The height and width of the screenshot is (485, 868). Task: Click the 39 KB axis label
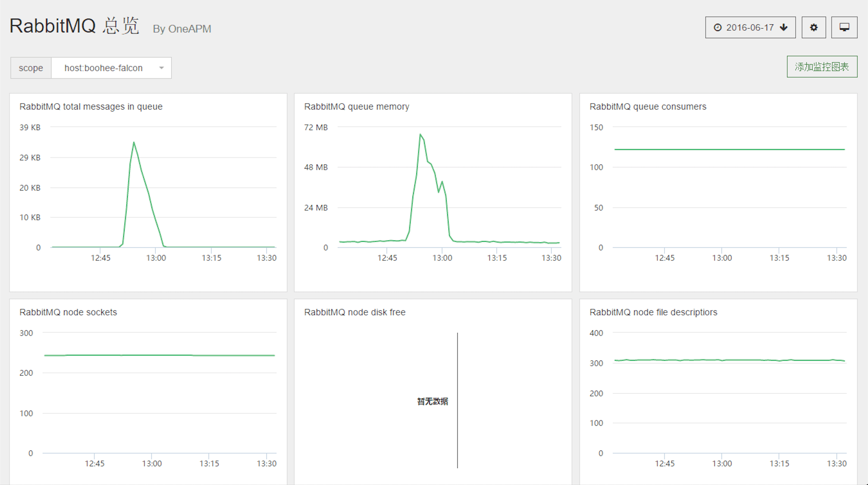click(x=30, y=127)
